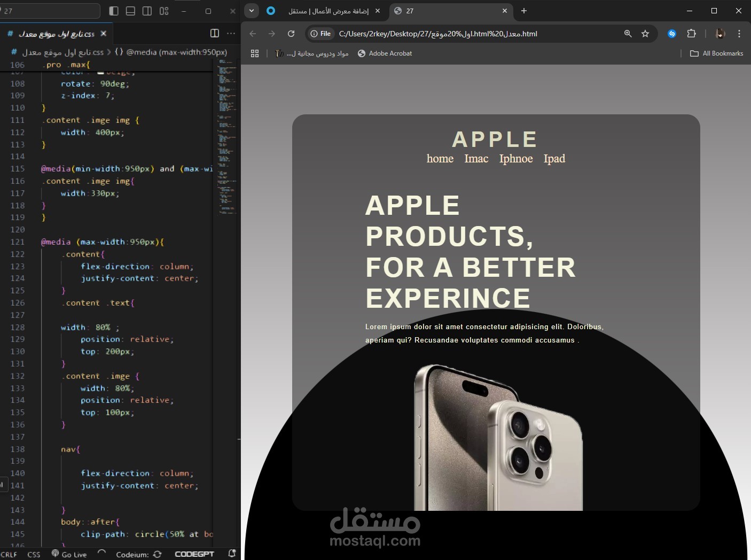The width and height of the screenshot is (751, 560).
Task: Split the VS Code editor right
Action: tap(215, 34)
